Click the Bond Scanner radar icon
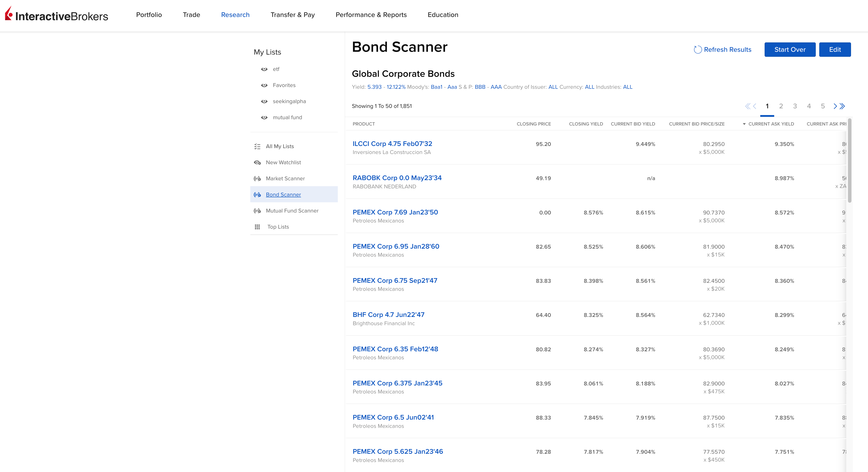This screenshot has width=868, height=472. pos(257,195)
